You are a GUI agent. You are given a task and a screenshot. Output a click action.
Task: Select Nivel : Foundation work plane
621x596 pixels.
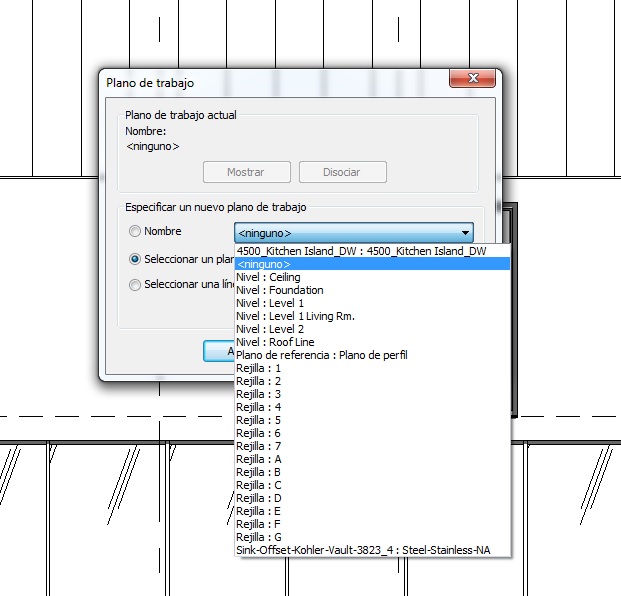279,290
